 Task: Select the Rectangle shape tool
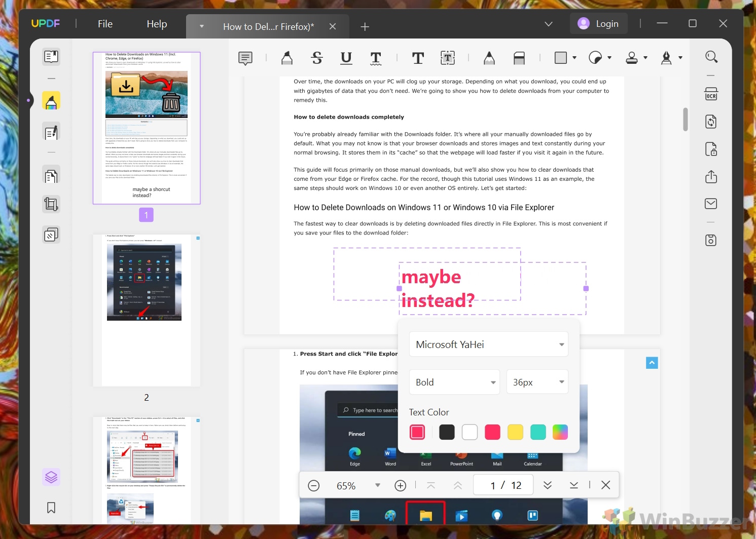(561, 58)
